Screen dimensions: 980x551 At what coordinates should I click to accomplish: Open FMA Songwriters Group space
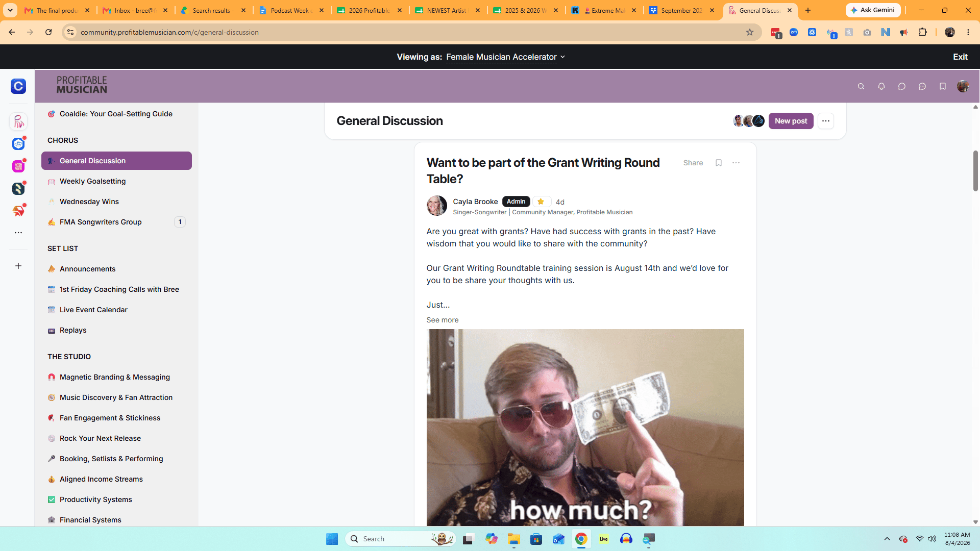(x=116, y=222)
